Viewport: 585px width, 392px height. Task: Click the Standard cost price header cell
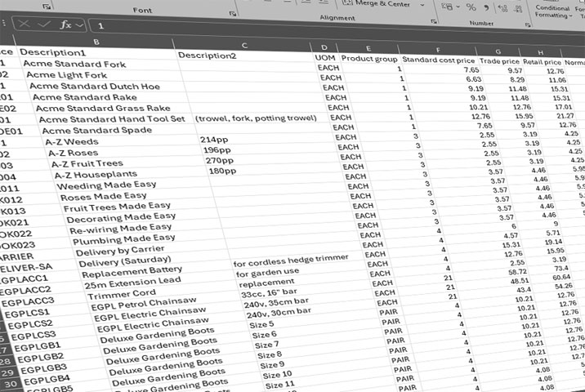tap(439, 60)
